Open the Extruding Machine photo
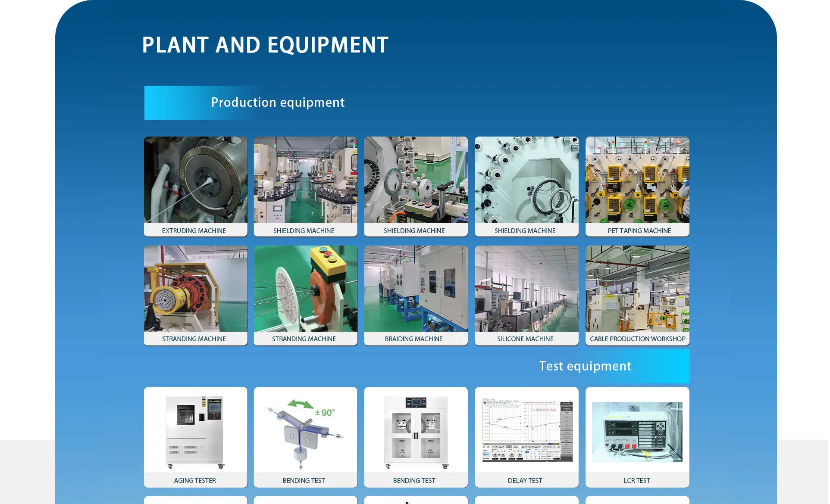 pyautogui.click(x=195, y=180)
